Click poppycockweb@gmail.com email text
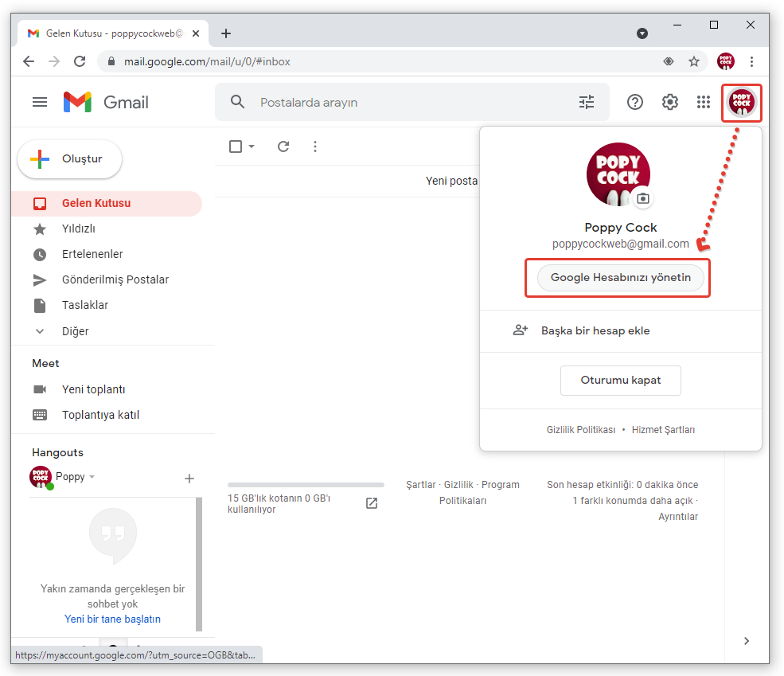 [x=621, y=244]
